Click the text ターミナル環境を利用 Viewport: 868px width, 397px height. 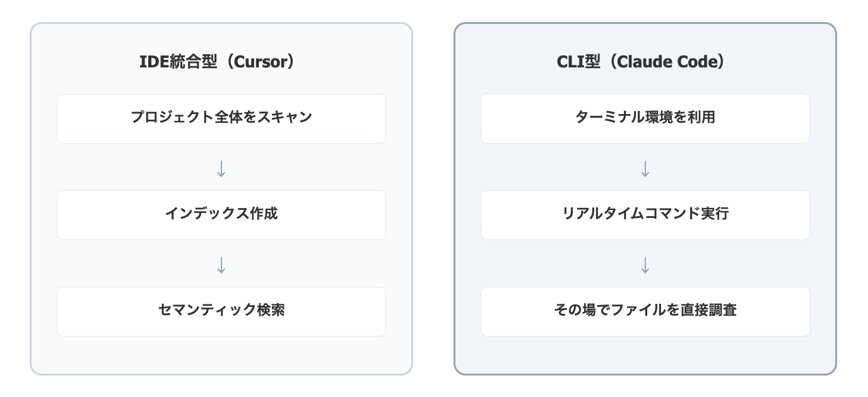click(645, 117)
